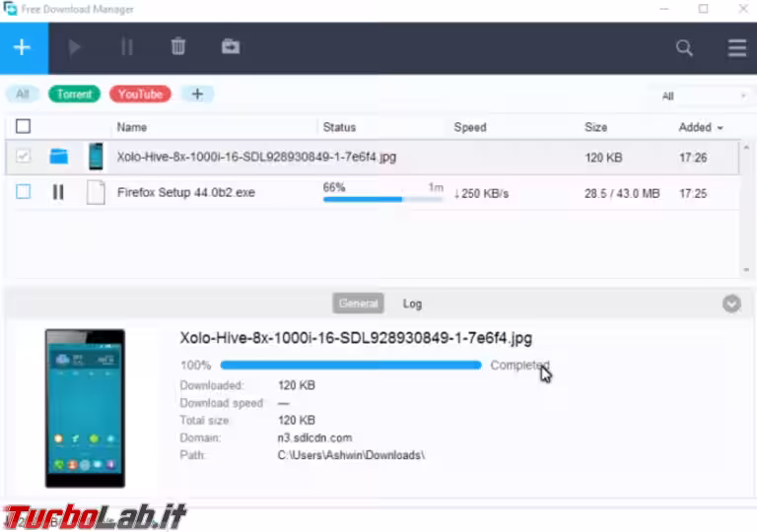Check the Firefox Setup row checkbox
Viewport: 757px width, 532px height.
24,193
